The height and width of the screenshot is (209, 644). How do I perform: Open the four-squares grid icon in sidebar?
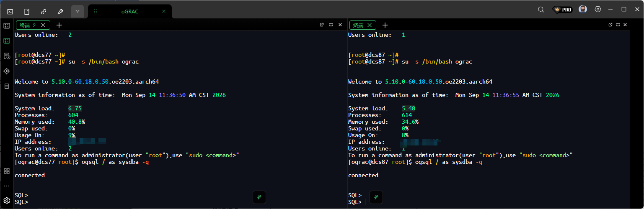[x=7, y=171]
